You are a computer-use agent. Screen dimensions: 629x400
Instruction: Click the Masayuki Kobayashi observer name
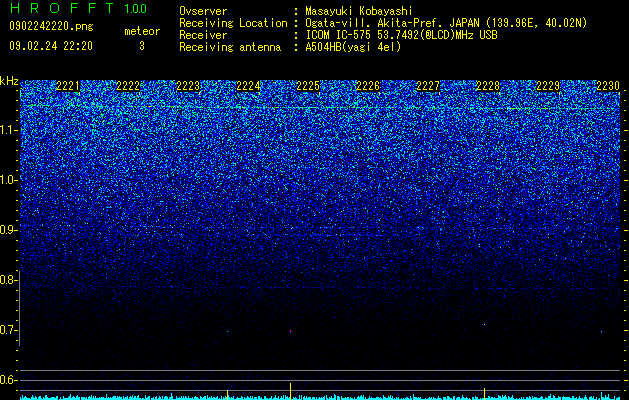click(359, 11)
